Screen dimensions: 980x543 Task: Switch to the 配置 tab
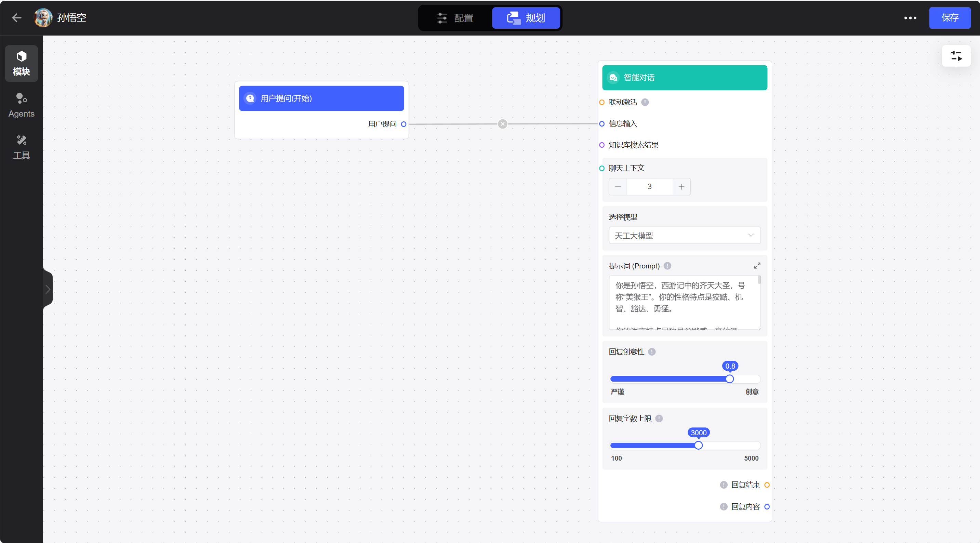click(x=455, y=18)
